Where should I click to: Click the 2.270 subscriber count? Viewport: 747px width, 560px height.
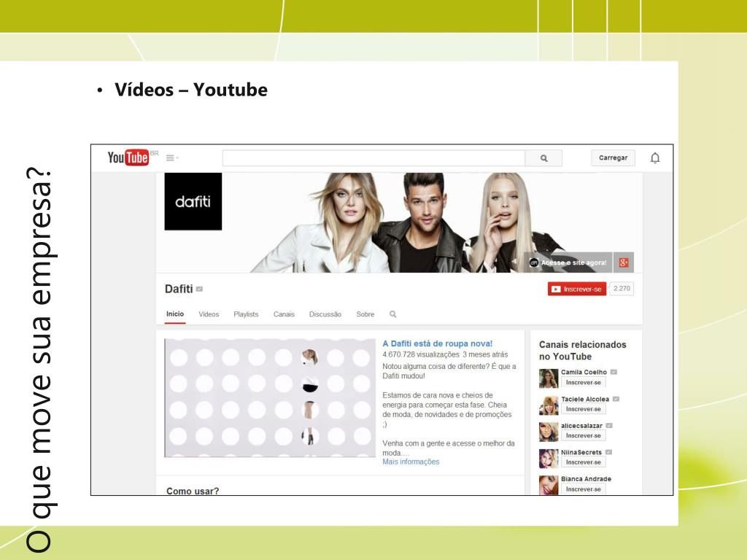(622, 288)
